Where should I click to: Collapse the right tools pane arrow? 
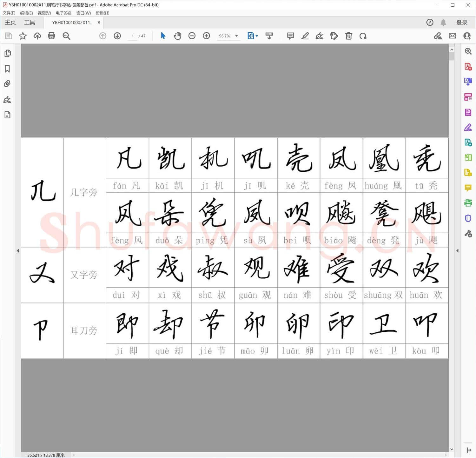tap(457, 251)
